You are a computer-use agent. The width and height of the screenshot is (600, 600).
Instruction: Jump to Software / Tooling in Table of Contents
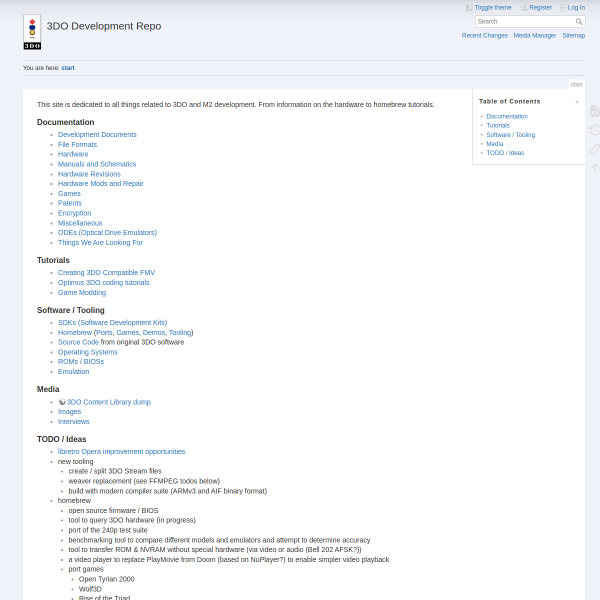(510, 135)
